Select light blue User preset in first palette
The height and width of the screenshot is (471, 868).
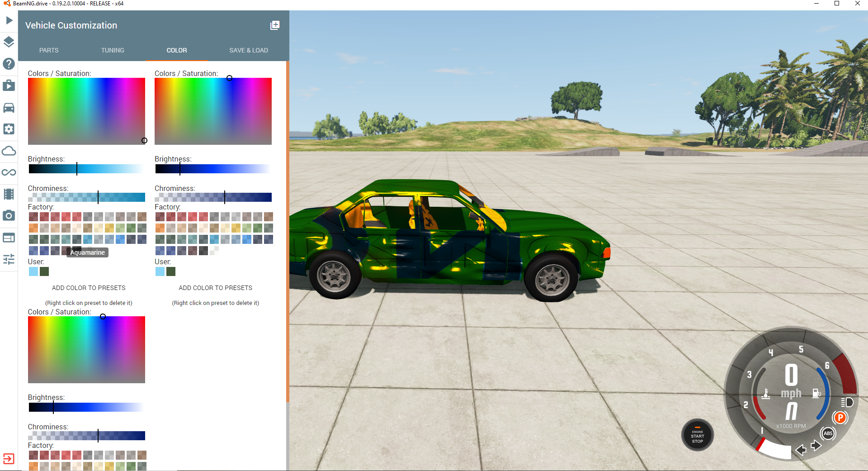33,271
